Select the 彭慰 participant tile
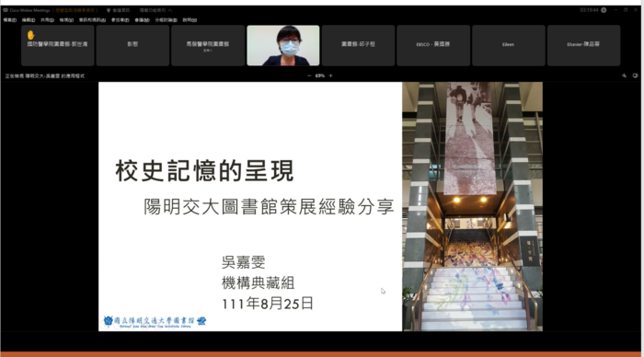644x357 pixels. (132, 45)
